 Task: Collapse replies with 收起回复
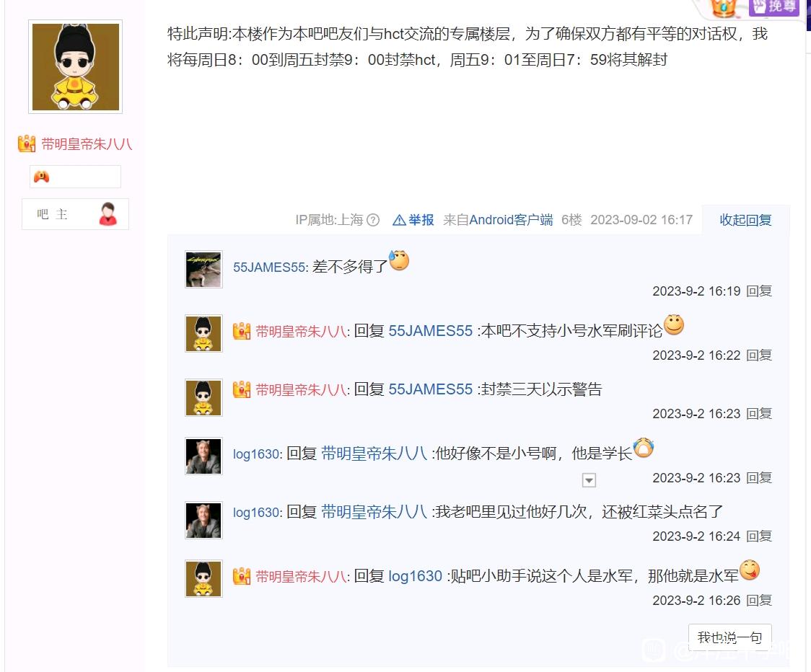[x=745, y=220]
